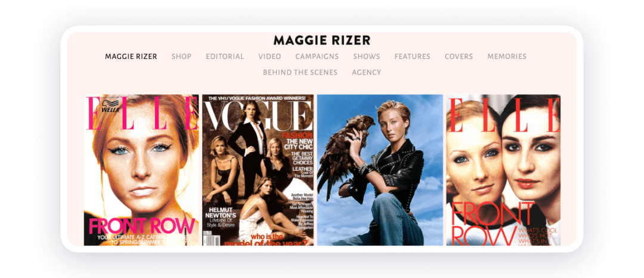Go to the Shop page
This screenshot has width=644, height=278.
click(x=181, y=57)
